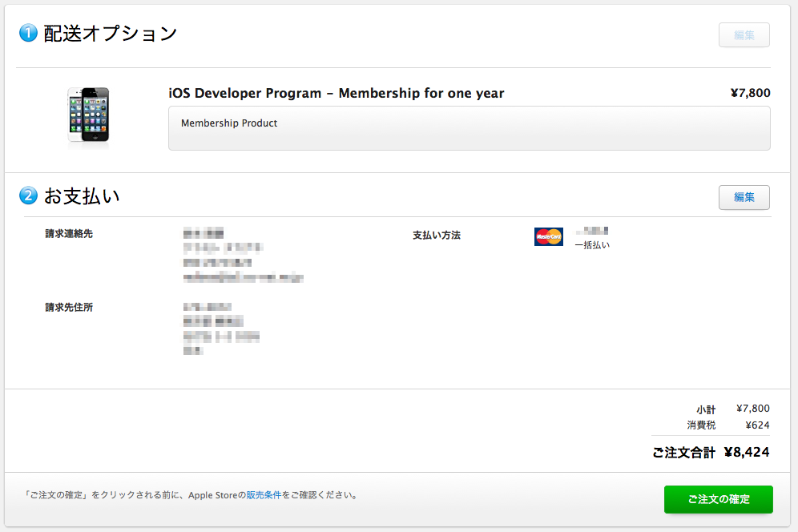This screenshot has height=532, width=798.
Task: Click the step 2 circle icon
Action: (x=28, y=195)
